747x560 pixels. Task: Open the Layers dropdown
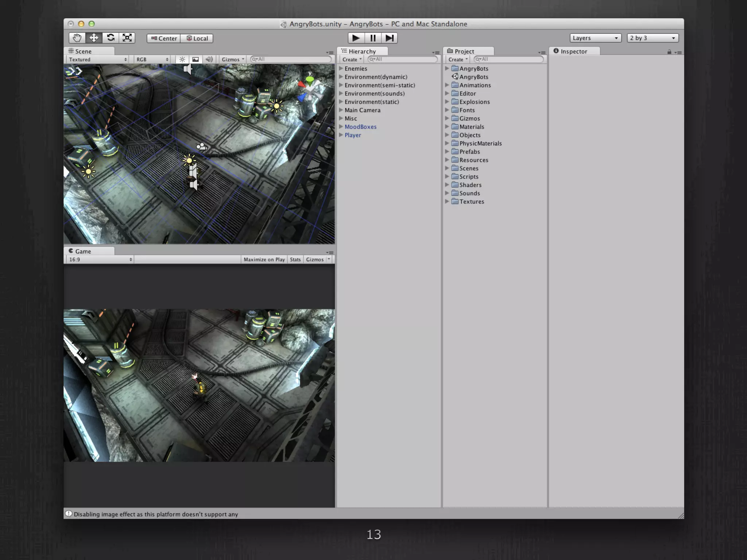(595, 38)
